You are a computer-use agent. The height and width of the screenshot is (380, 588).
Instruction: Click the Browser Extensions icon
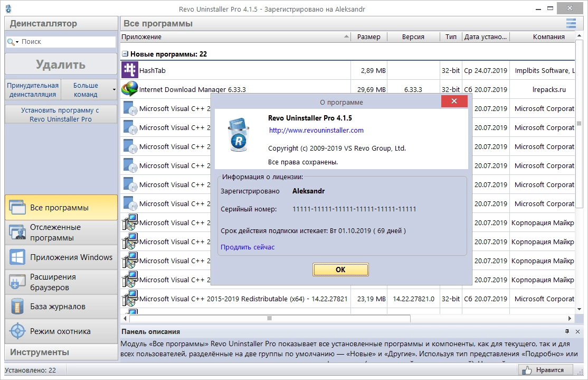17,282
